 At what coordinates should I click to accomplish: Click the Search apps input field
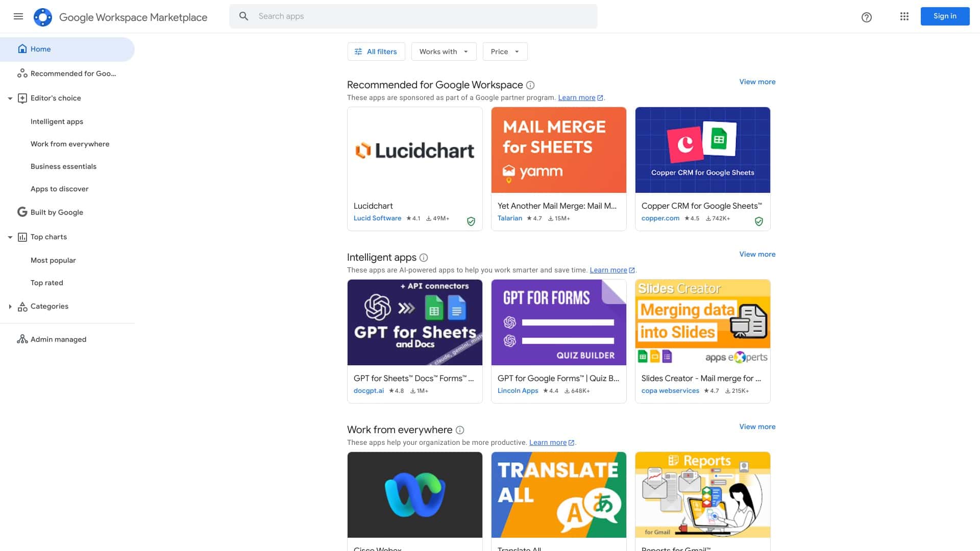pyautogui.click(x=408, y=16)
